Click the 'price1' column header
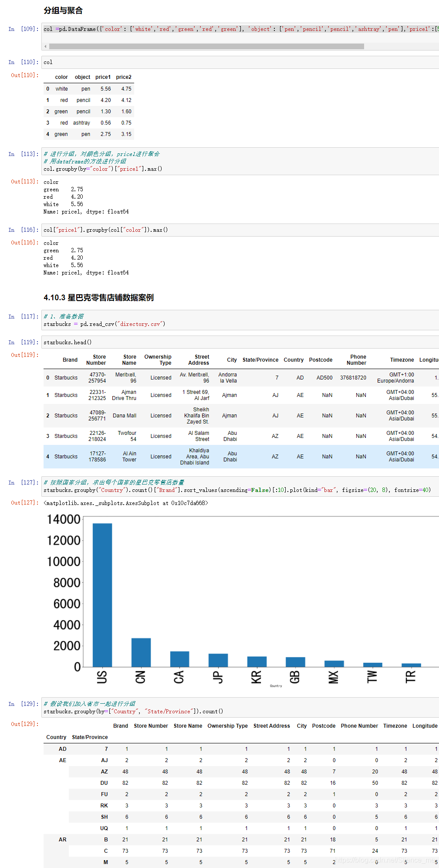 point(103,77)
